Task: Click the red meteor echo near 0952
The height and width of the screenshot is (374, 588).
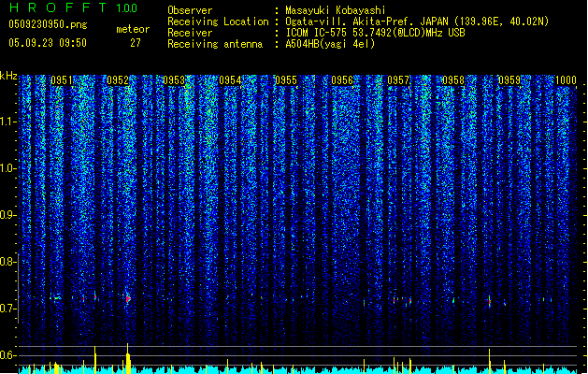Action: point(128,299)
